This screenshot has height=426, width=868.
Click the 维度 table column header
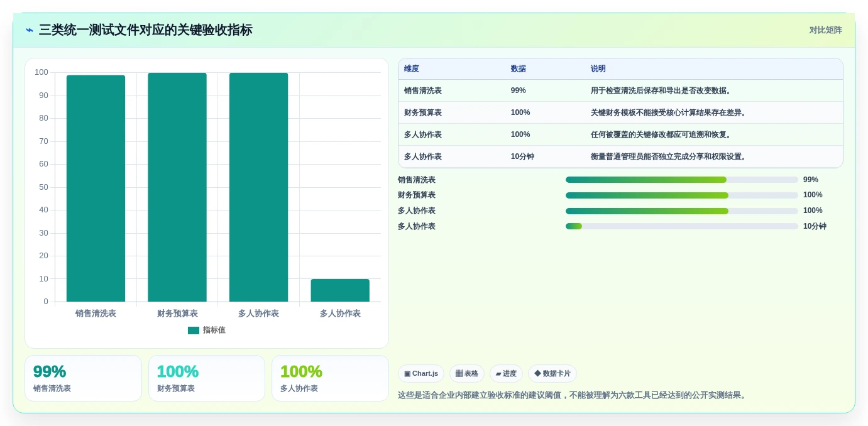coord(412,69)
